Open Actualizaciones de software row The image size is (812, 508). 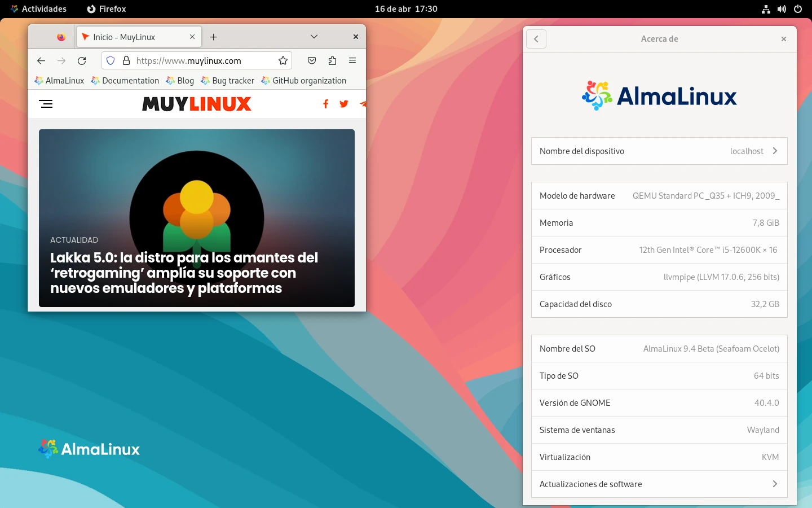[x=659, y=484]
